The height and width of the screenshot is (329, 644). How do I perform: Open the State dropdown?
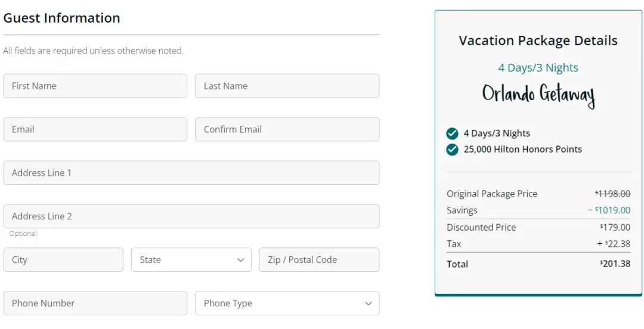click(191, 260)
